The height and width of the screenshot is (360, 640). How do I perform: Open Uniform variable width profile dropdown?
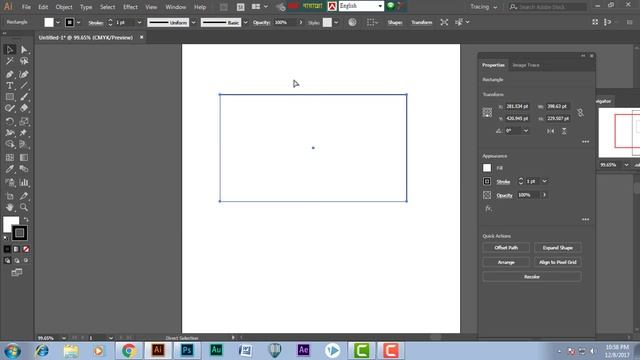coord(193,23)
